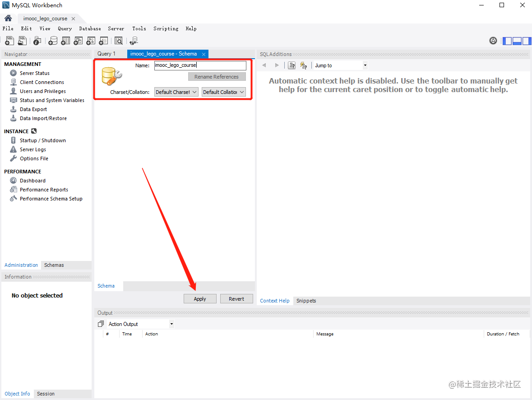Toggle the right SQL Additions panel visibility
The image size is (532, 400).
coord(527,41)
